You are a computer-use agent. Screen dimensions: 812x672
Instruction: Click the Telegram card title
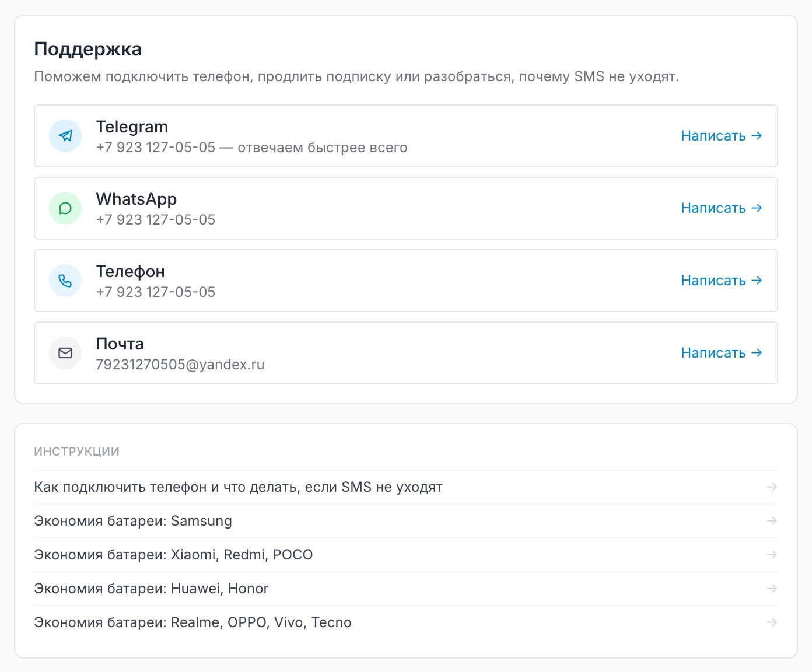click(x=132, y=127)
